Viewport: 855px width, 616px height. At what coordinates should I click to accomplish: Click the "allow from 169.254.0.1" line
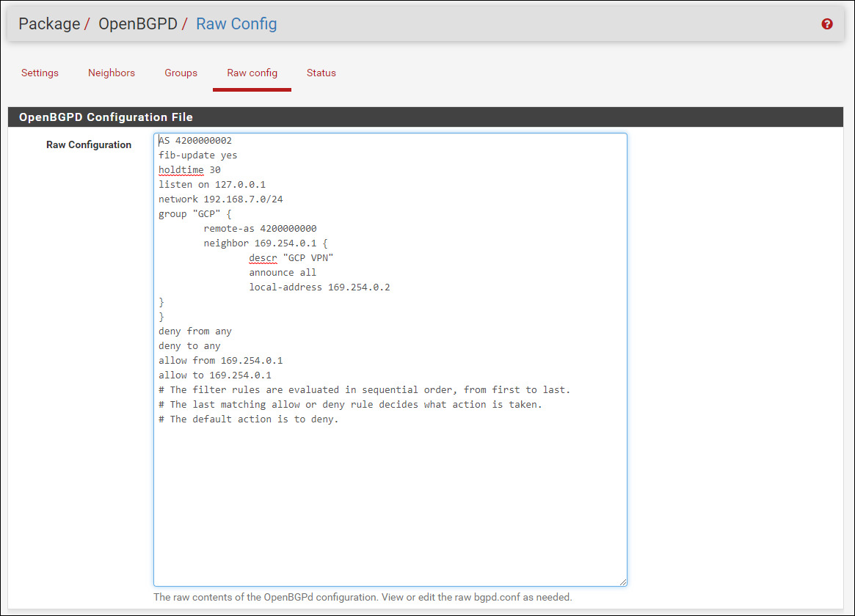tap(221, 361)
